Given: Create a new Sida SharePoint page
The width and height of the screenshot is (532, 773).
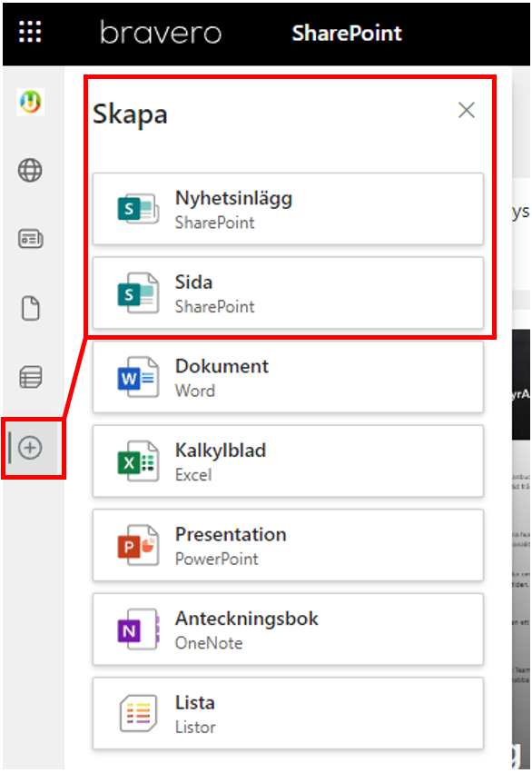Looking at the screenshot, I should 288,292.
